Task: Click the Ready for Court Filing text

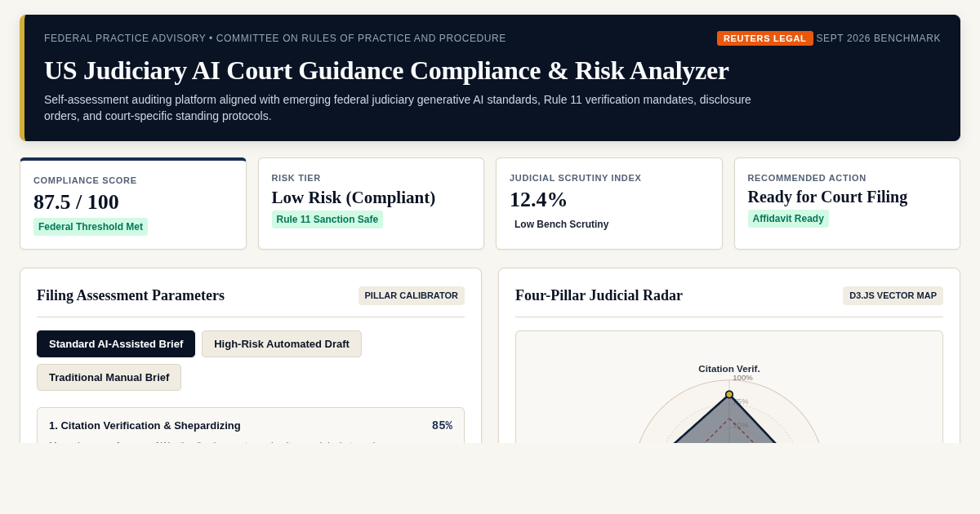Action: point(827,197)
